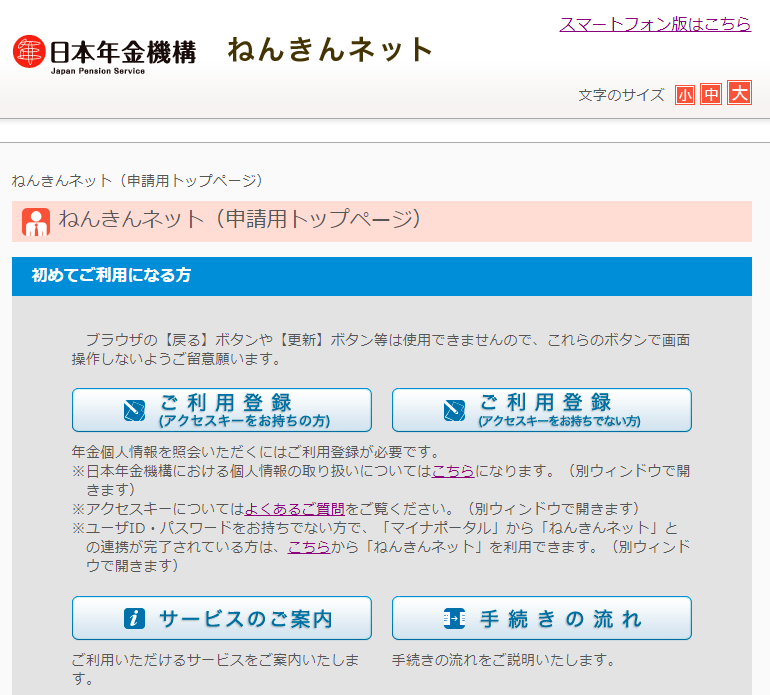Open こちら link about 個人情報の取り扱い
Viewport: 770px width, 695px height.
coord(453,471)
